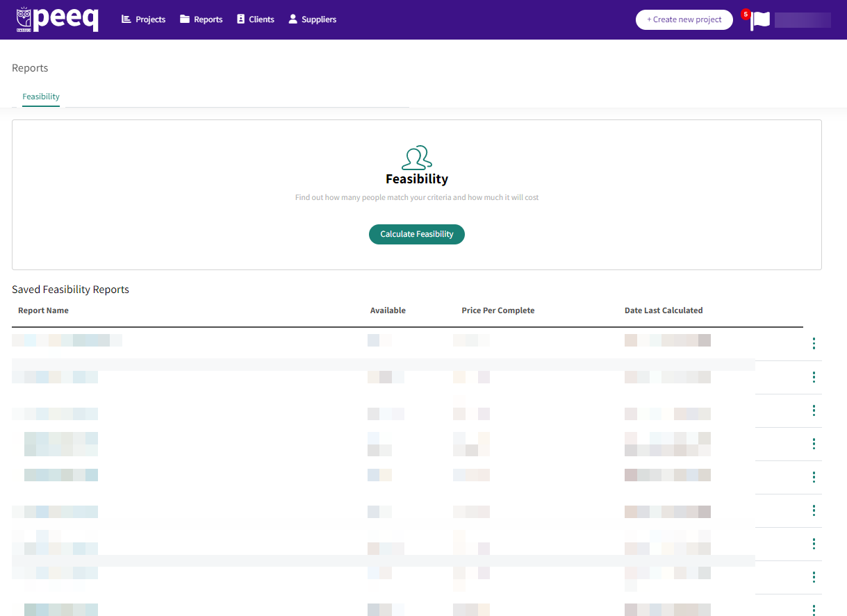This screenshot has width=847, height=616.
Task: Click the 'Find out how many people' description
Action: [417, 198]
